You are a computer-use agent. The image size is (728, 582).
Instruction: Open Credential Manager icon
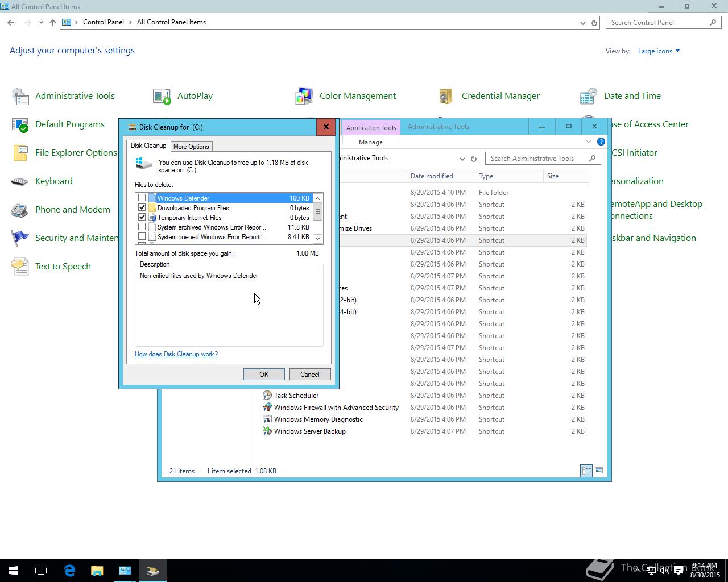(x=446, y=96)
